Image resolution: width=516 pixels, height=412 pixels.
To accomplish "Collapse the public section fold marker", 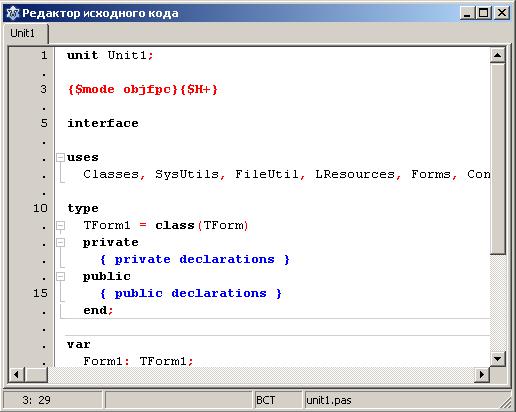I will pyautogui.click(x=60, y=276).
